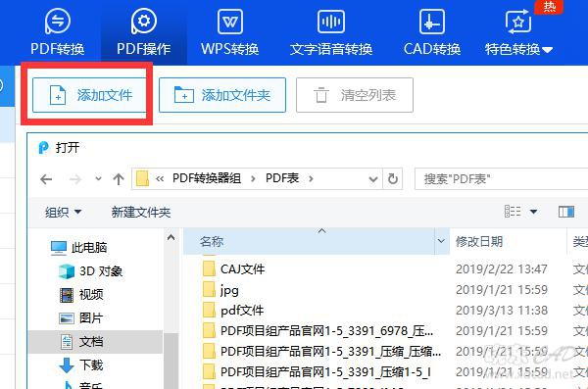This screenshot has width=588, height=389.
Task: Click the CAJ文件 folder icon
Action: 209,268
